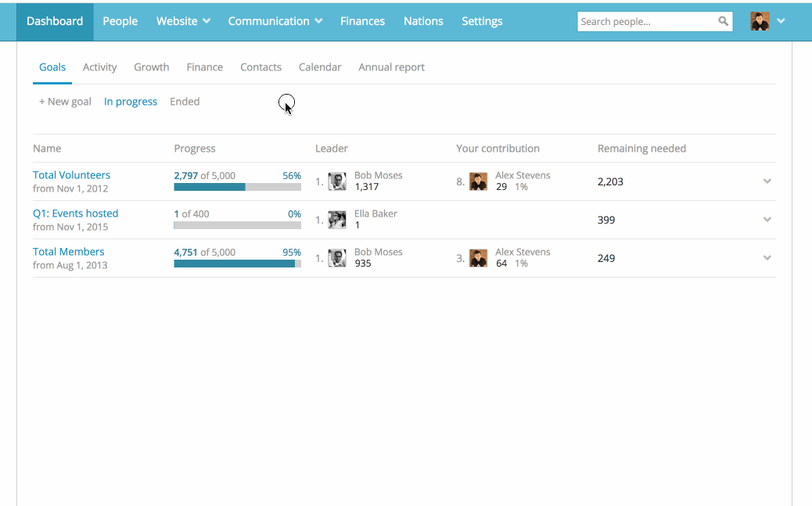Click the Name column header
Screen dimensions: 812x506
pyautogui.click(x=47, y=149)
